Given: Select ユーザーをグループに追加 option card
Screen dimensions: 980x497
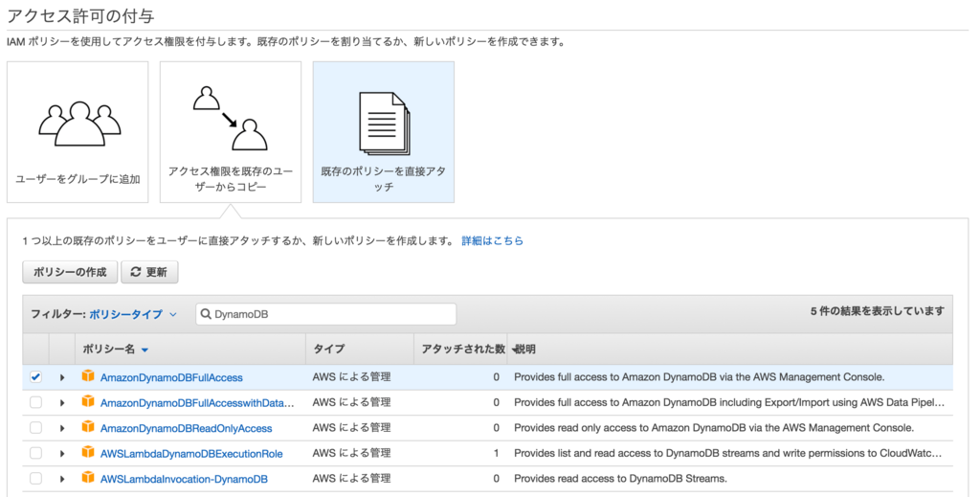Looking at the screenshot, I should point(78,132).
